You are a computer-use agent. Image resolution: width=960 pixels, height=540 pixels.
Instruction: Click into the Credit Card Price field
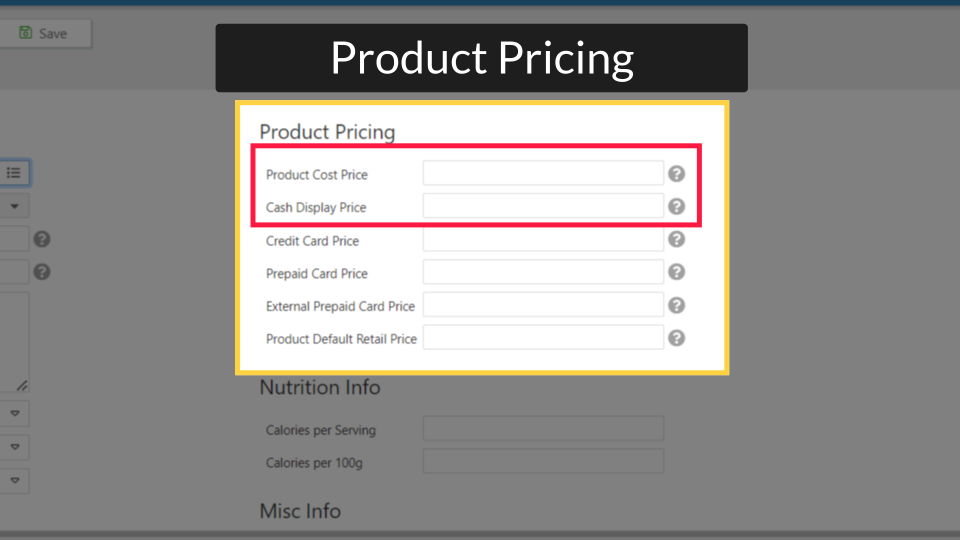click(x=543, y=239)
